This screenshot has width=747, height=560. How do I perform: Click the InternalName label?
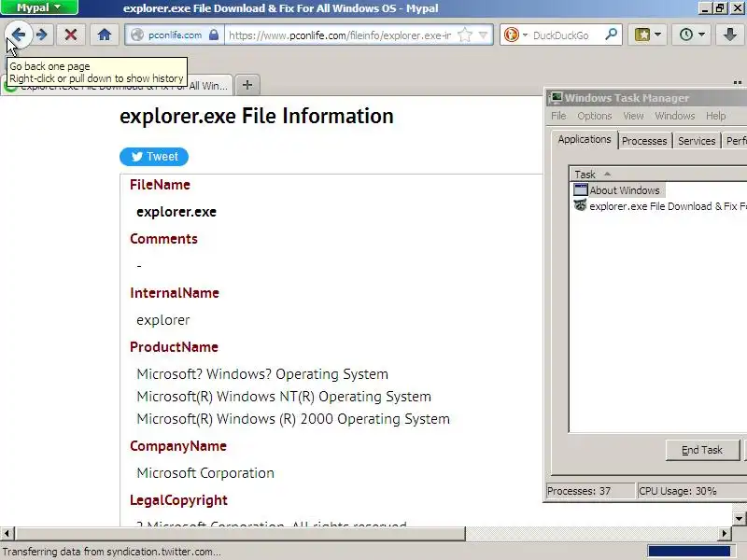[175, 293]
